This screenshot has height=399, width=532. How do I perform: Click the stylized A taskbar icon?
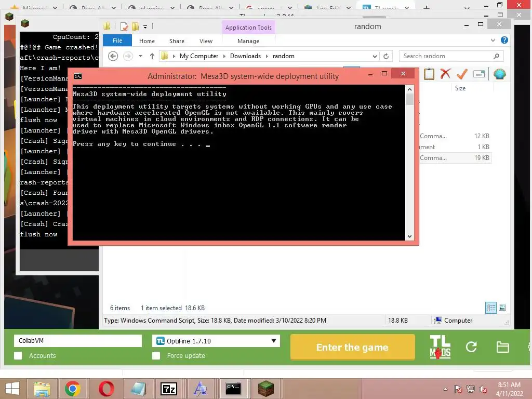click(x=200, y=389)
